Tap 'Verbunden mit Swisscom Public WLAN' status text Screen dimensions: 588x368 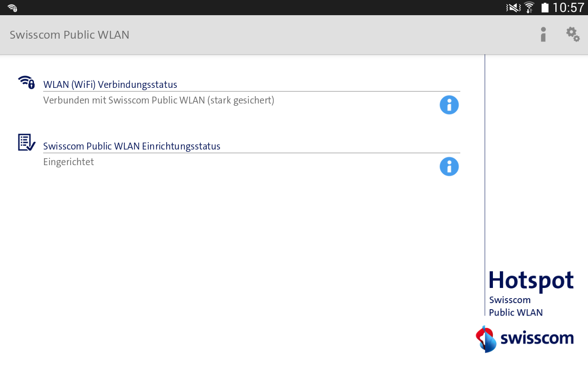coord(158,100)
